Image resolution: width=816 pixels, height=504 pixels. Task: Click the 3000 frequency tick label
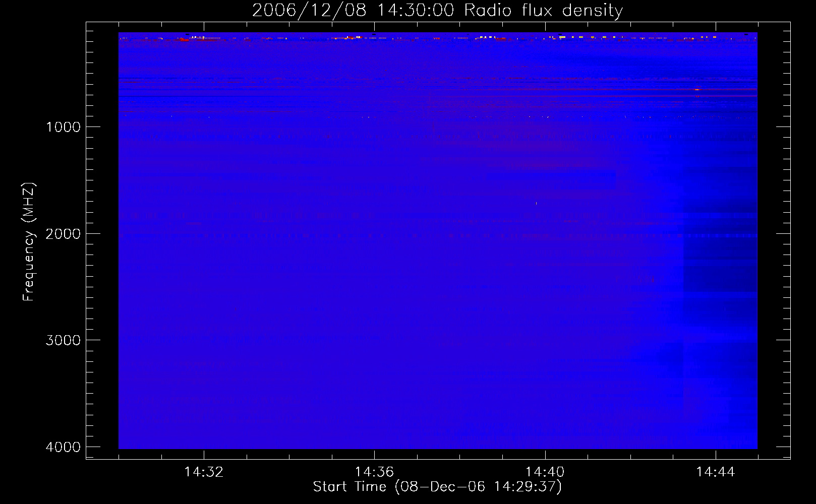63,340
